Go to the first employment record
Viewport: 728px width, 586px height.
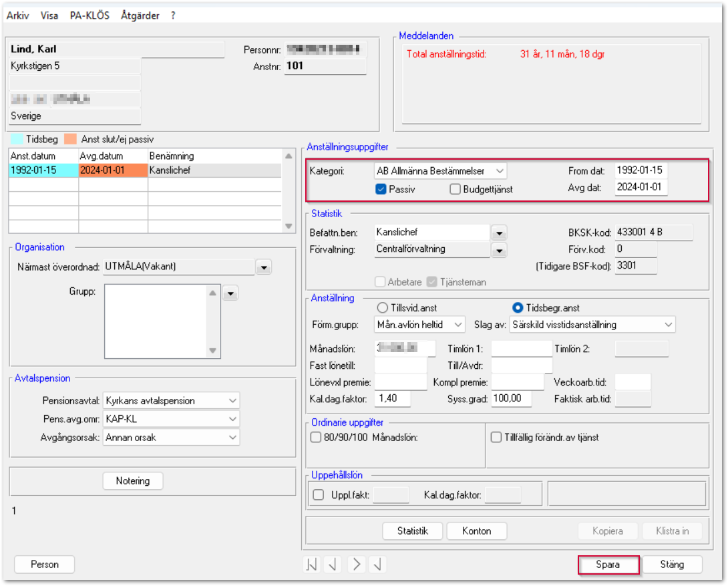[x=312, y=565]
